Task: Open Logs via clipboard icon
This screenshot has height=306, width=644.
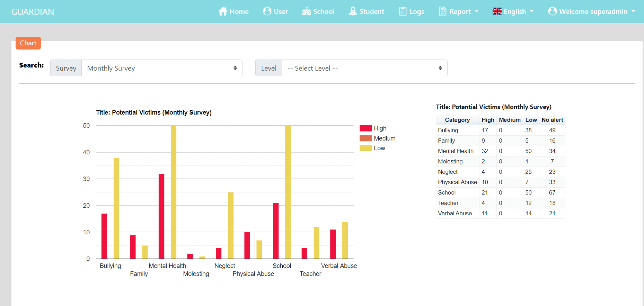Action: 403,11
